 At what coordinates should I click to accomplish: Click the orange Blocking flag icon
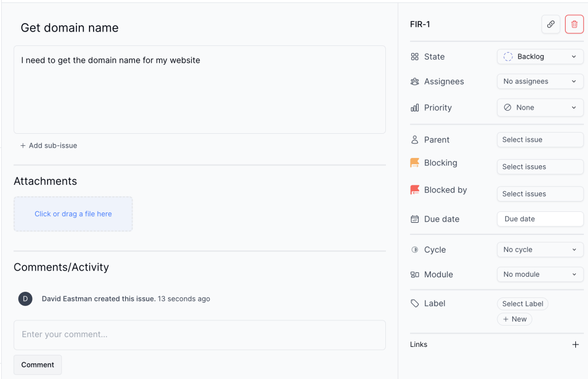(x=415, y=163)
